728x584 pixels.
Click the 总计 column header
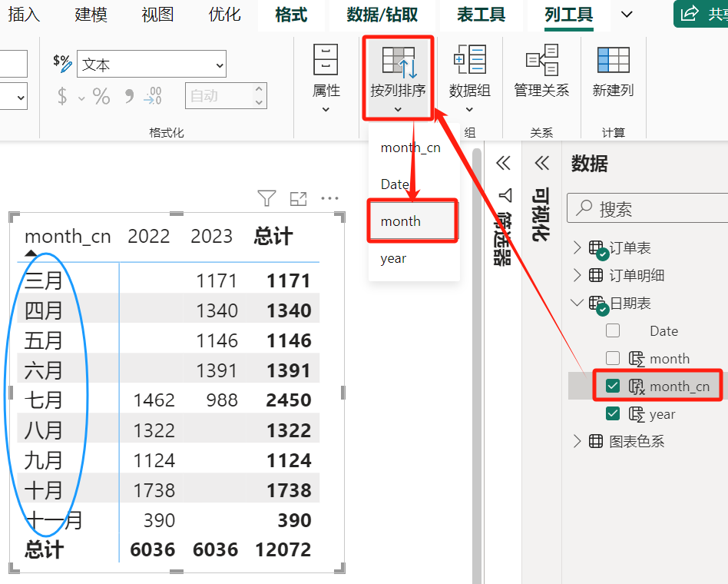(273, 237)
